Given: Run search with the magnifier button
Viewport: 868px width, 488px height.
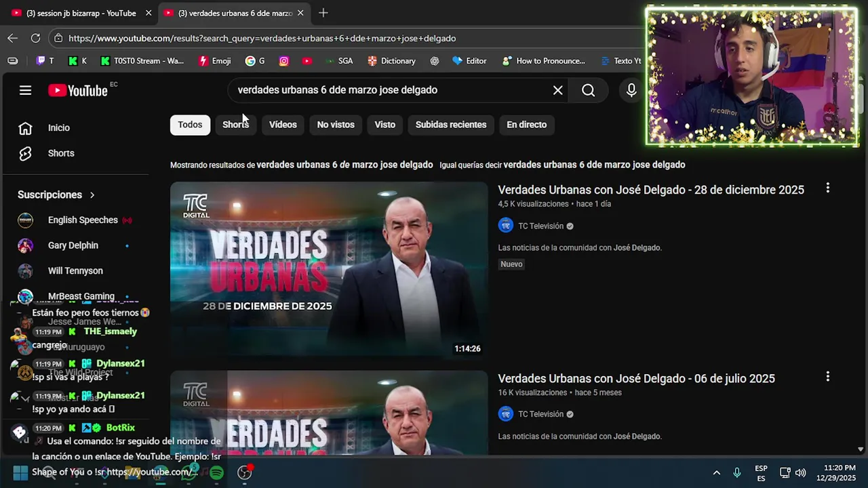Looking at the screenshot, I should click(588, 90).
